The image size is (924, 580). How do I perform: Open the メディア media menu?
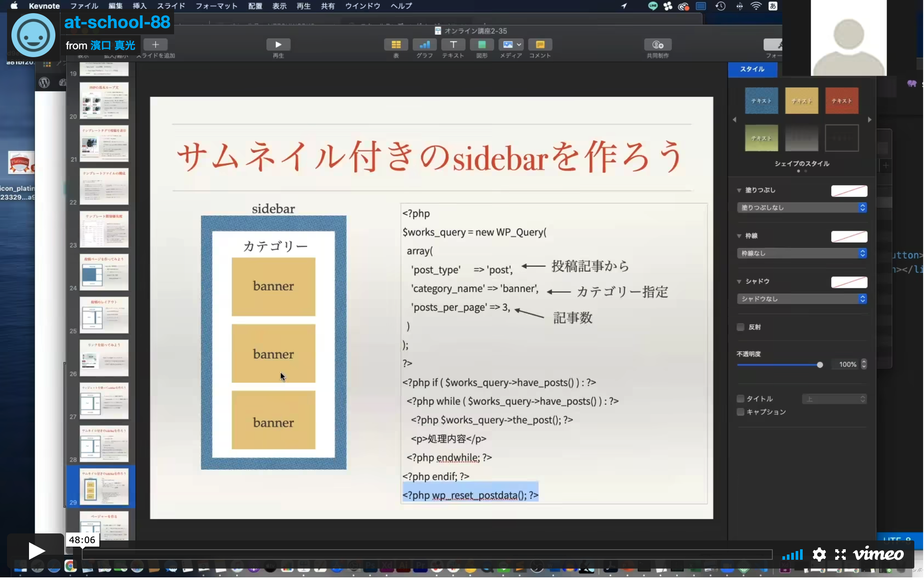pyautogui.click(x=511, y=45)
